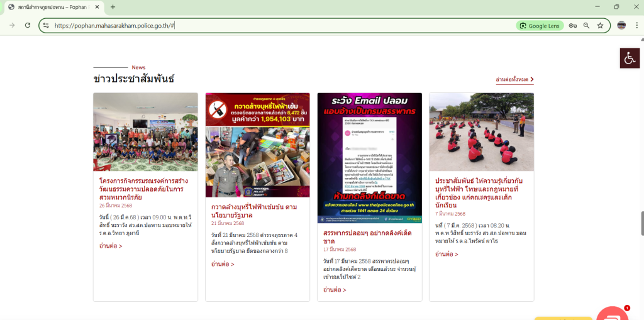Open a new browser tab

113,7
